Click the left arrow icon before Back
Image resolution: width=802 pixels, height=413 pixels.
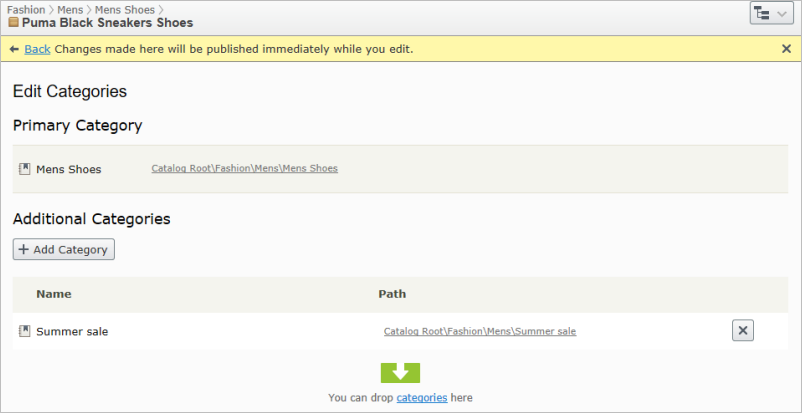(14, 49)
